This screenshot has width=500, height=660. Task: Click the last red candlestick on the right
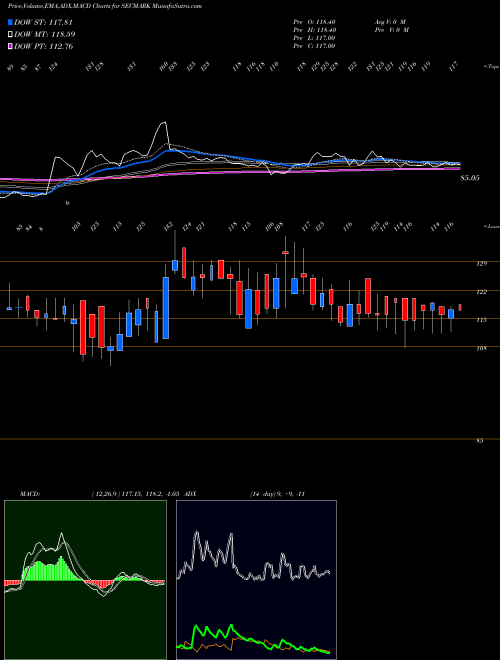pos(460,308)
